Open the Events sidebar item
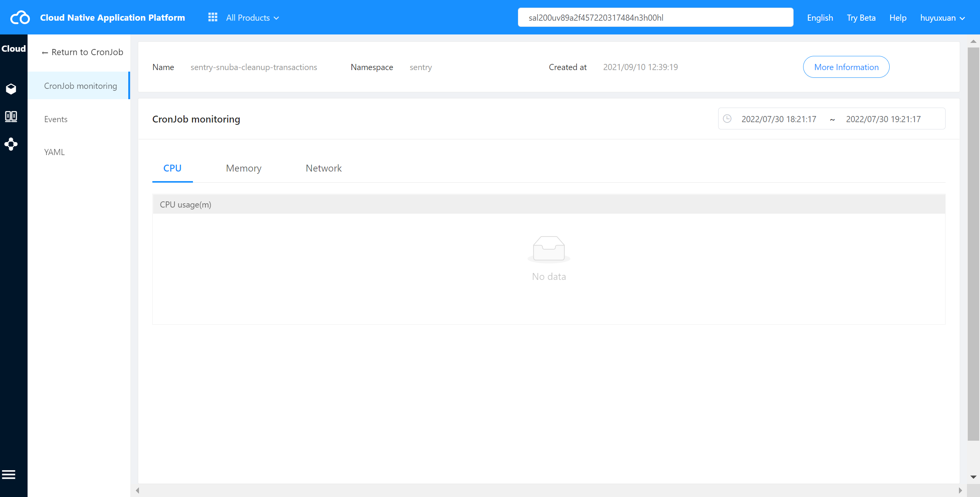980x497 pixels. tap(56, 119)
